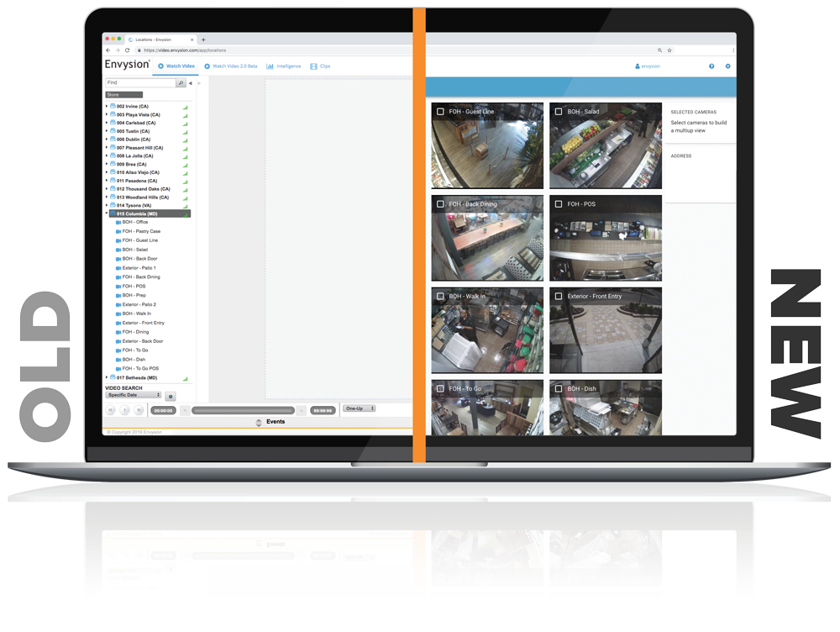Open the BOH - Walk In video thumbnail
840x632 pixels.
click(x=487, y=330)
